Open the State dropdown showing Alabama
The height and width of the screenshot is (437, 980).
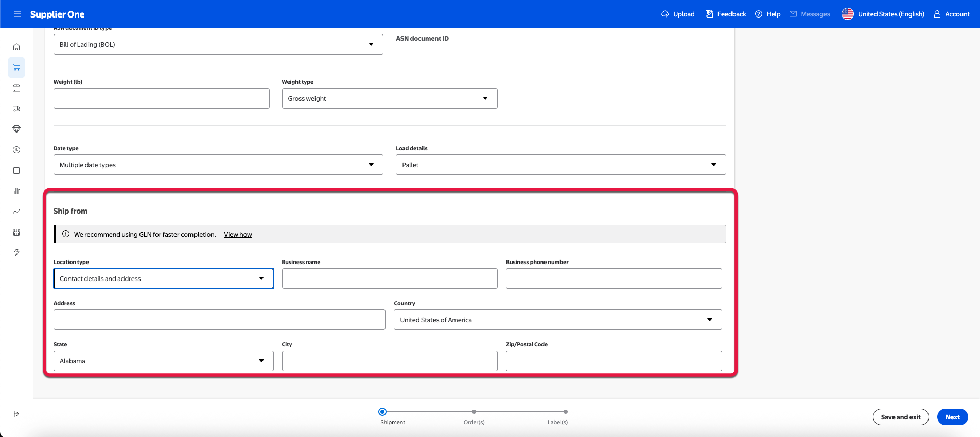click(163, 361)
